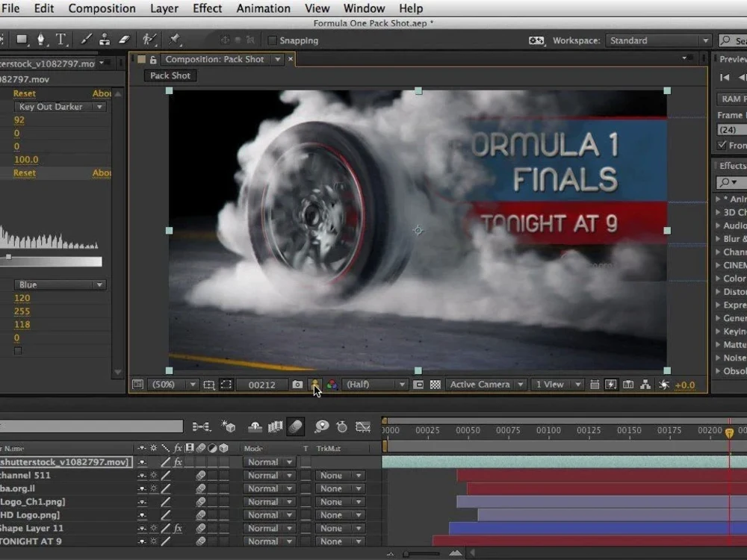This screenshot has height=560, width=747.
Task: Toggle the transparency grid checkerboard button
Action: (x=436, y=385)
